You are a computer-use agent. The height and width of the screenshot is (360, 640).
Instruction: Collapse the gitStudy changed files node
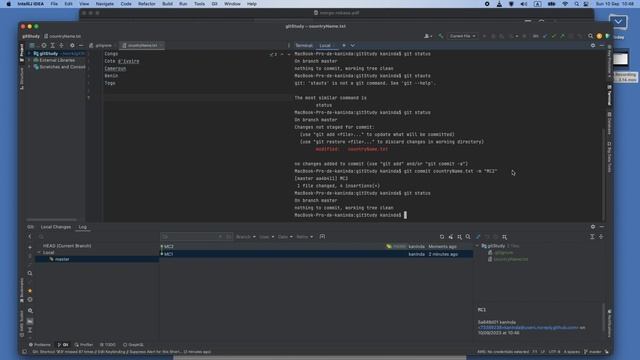click(x=477, y=246)
